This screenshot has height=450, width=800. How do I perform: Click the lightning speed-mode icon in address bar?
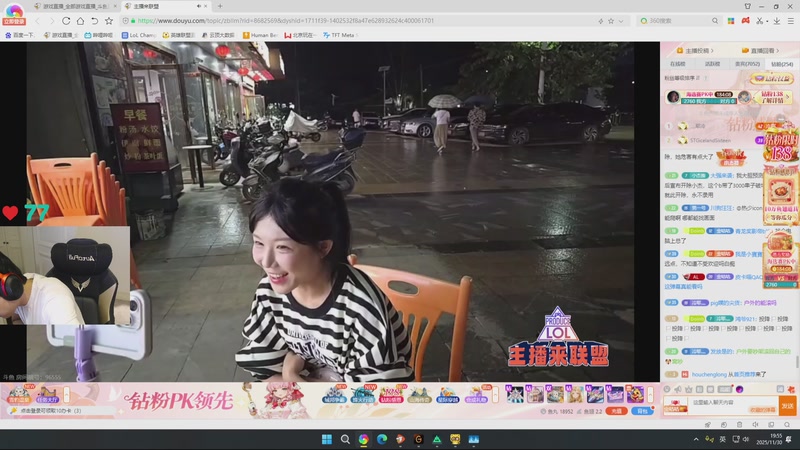tap(601, 21)
